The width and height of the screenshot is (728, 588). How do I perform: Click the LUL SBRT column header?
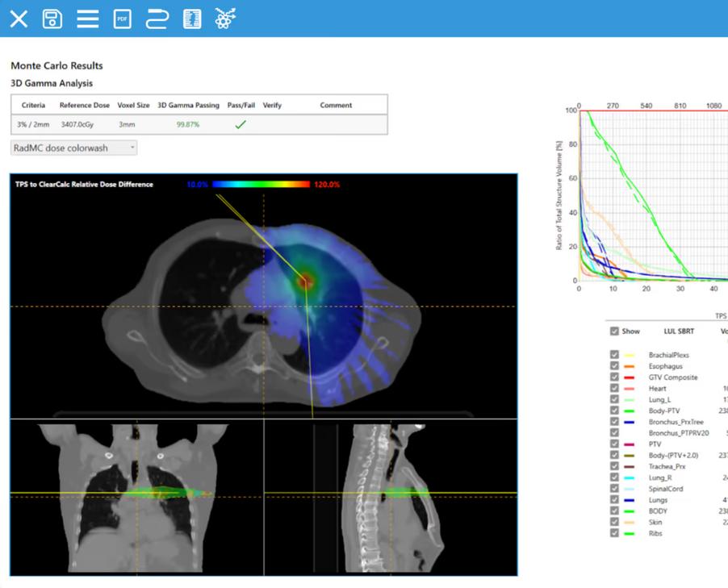[x=679, y=331]
